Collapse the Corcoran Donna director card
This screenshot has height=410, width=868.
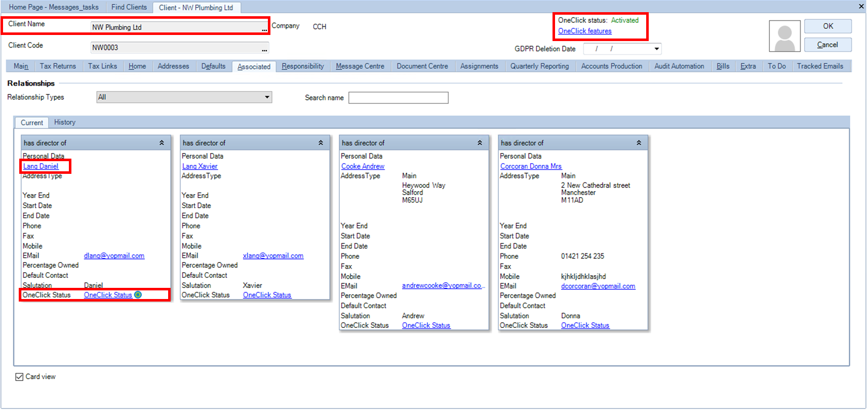[x=639, y=143]
